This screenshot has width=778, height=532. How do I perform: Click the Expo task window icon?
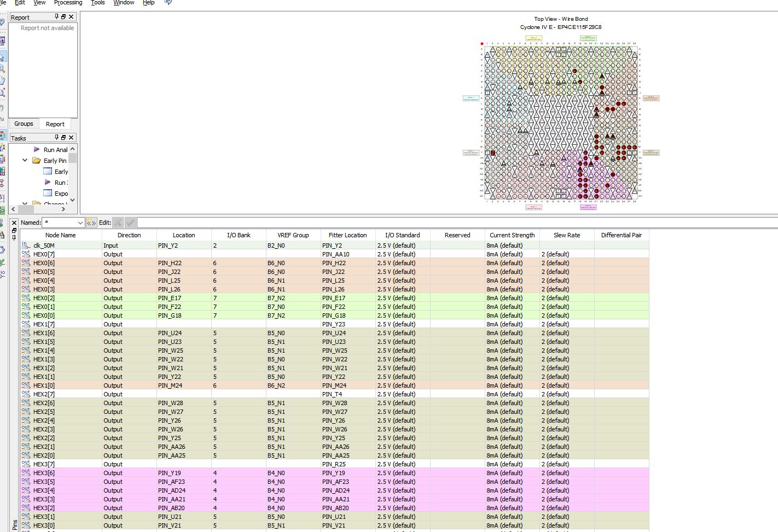48,193
